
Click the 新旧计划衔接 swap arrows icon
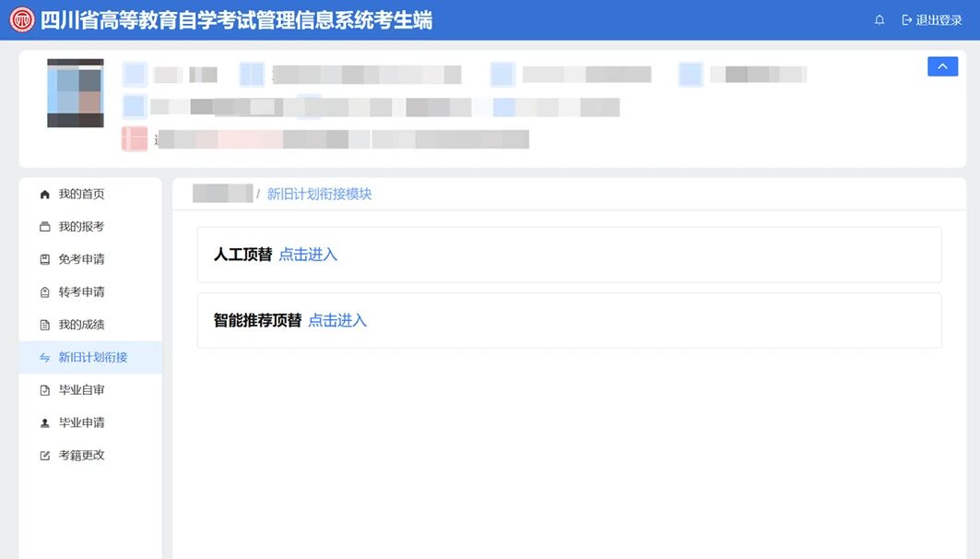tap(44, 358)
